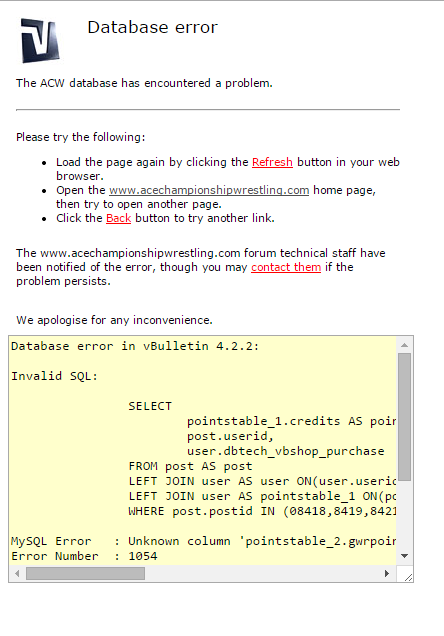Click the 'LEFT JOIN user AS user ON' line
This screenshot has height=636, width=444.
(x=262, y=481)
